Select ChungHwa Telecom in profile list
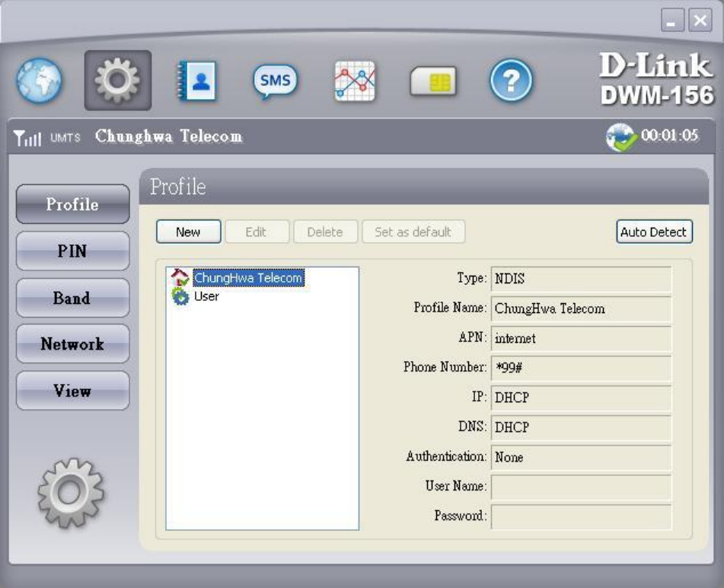724x588 pixels. coord(248,277)
